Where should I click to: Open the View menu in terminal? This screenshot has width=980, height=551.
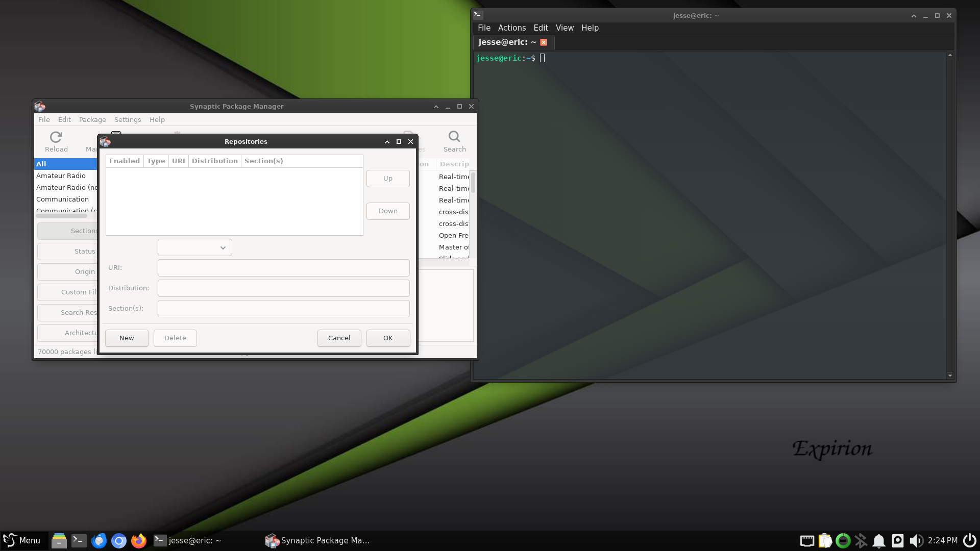[565, 28]
